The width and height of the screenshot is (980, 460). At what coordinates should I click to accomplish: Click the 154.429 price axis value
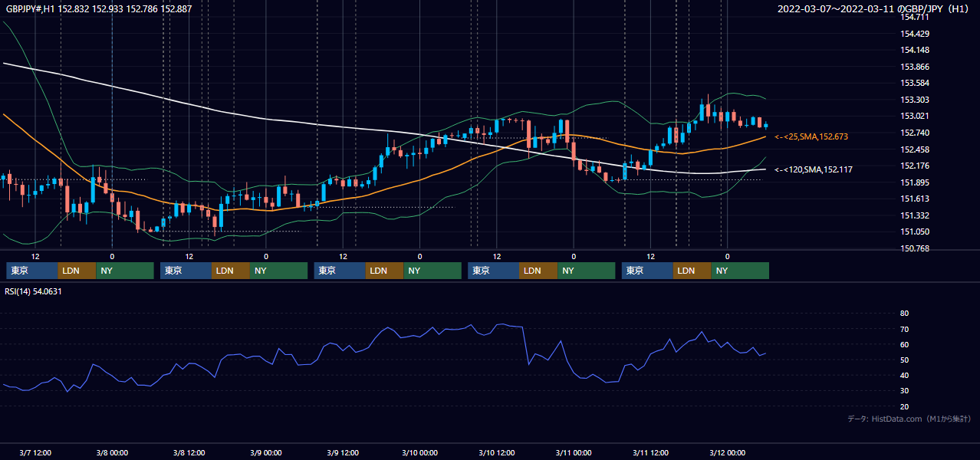(914, 34)
